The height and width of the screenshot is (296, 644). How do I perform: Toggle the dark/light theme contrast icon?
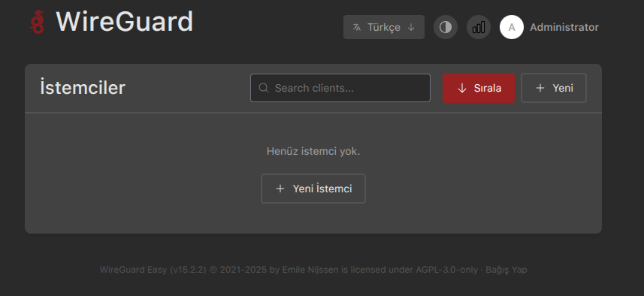(x=445, y=27)
